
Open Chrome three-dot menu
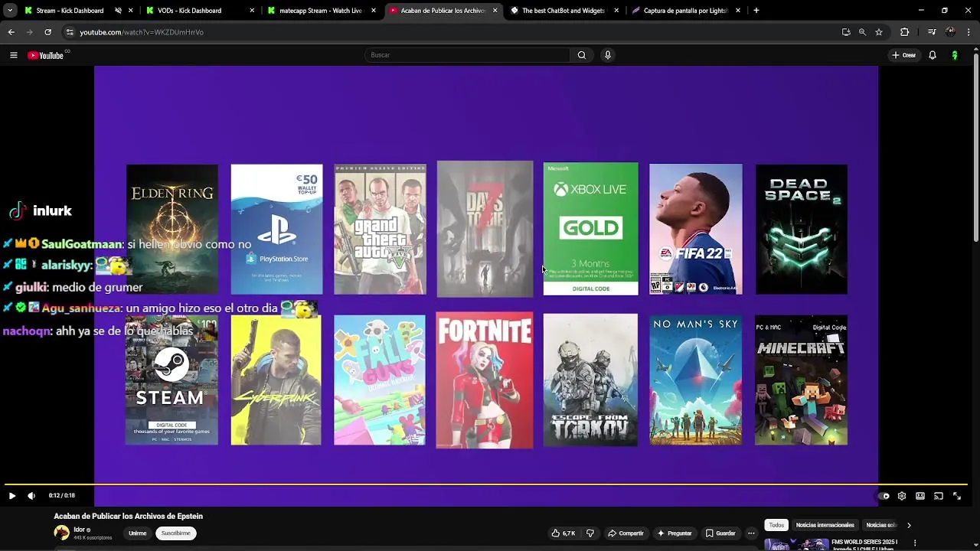(969, 32)
